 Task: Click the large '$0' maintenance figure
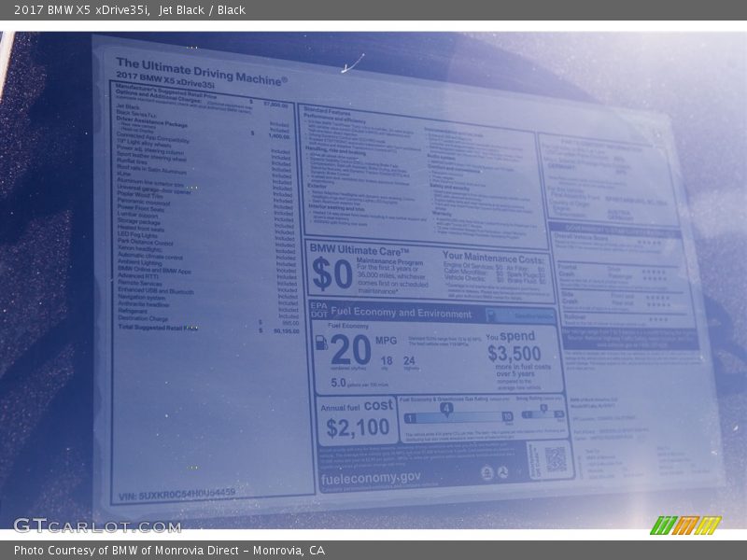click(x=332, y=273)
